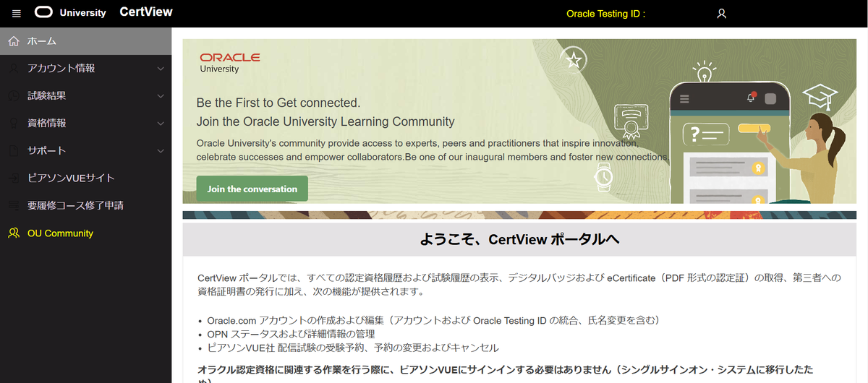868x383 pixels.
Task: Click the OU Community people icon
Action: [x=14, y=233]
